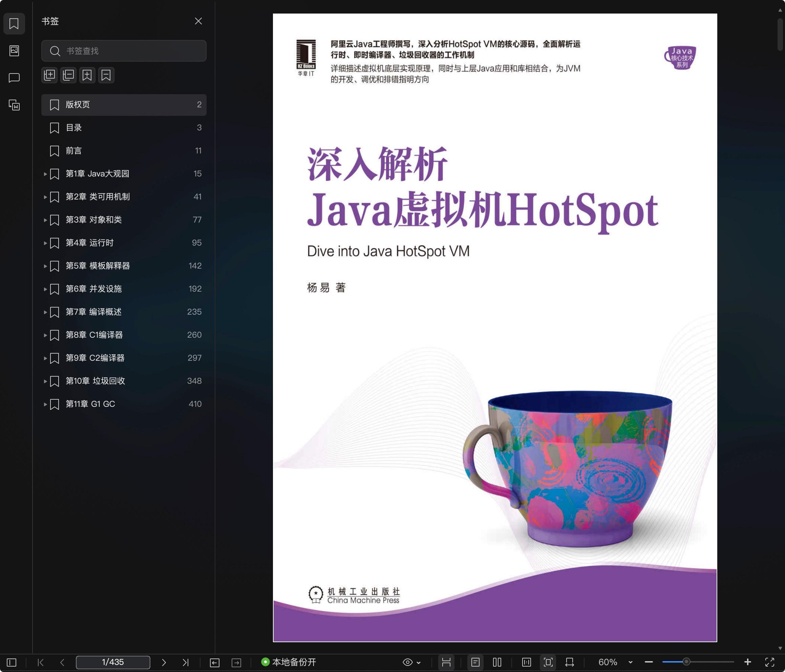Open the comments panel
Image resolution: width=785 pixels, height=672 pixels.
[14, 78]
